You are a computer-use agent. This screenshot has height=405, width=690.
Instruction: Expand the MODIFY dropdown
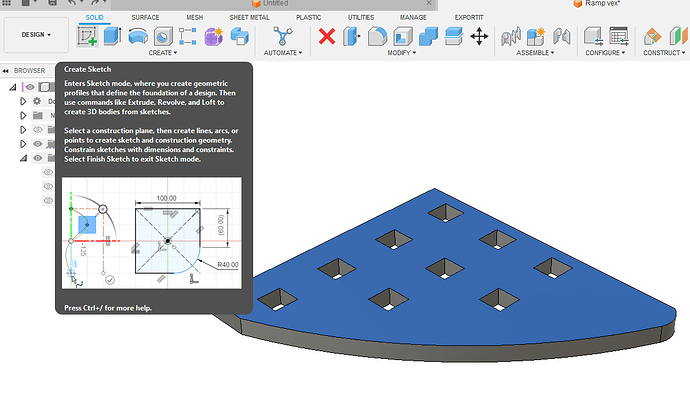[401, 53]
